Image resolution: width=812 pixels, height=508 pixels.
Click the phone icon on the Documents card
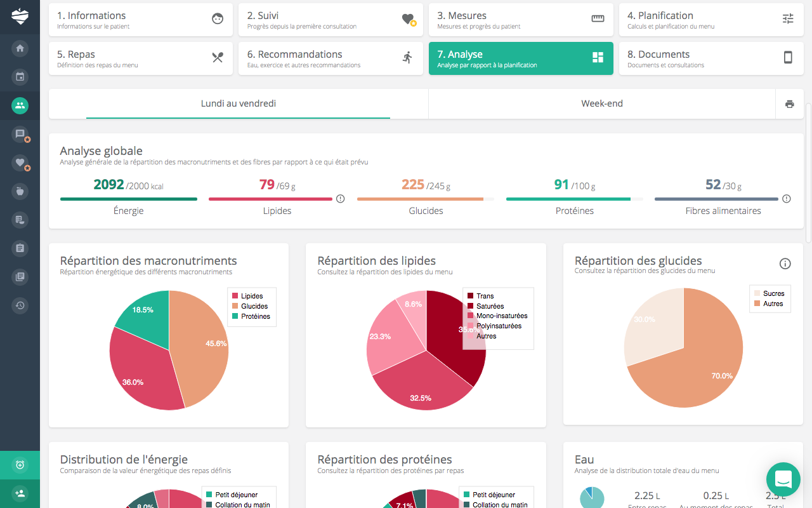point(788,58)
